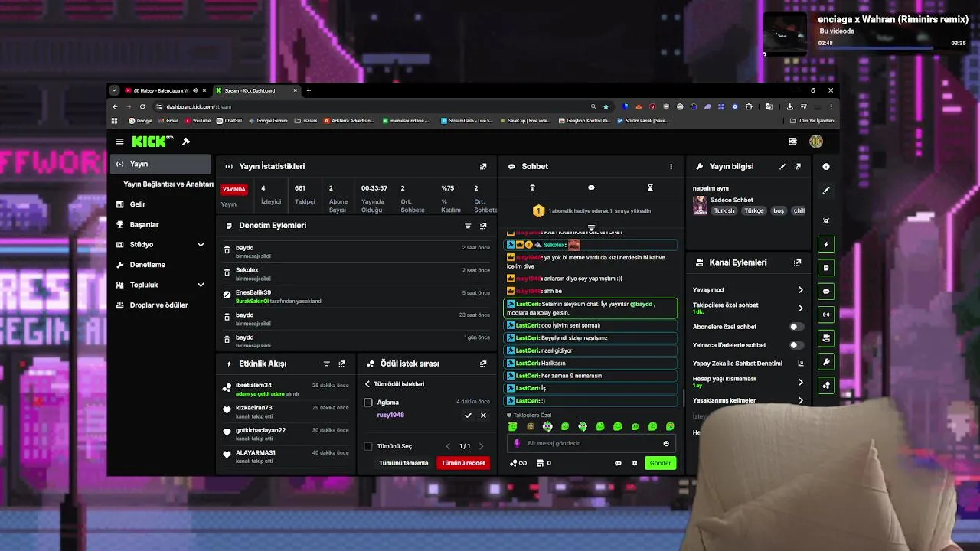Open the Gmail bookmark
The height and width of the screenshot is (551, 980).
[x=168, y=121]
